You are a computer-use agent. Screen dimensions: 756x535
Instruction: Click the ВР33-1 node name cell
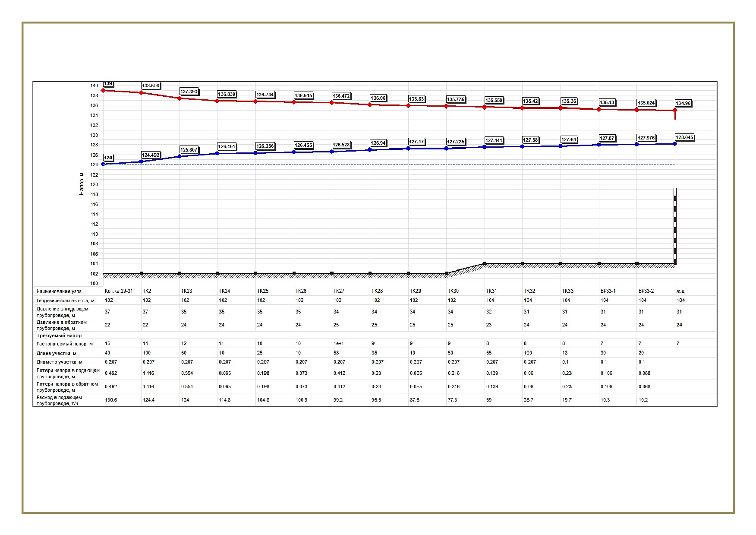coord(608,291)
